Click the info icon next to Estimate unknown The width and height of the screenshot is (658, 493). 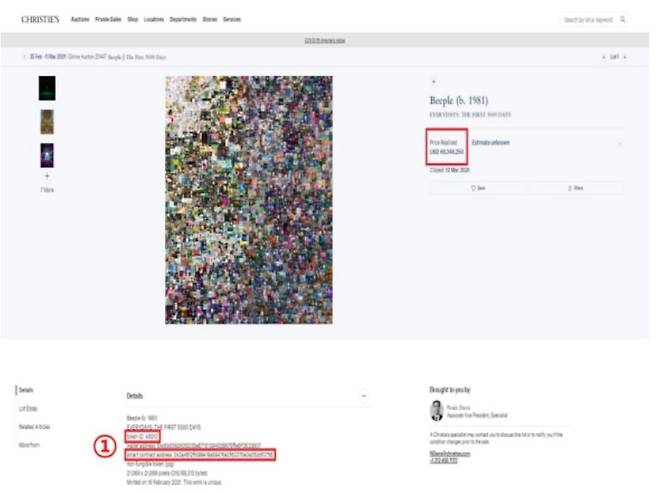(619, 144)
